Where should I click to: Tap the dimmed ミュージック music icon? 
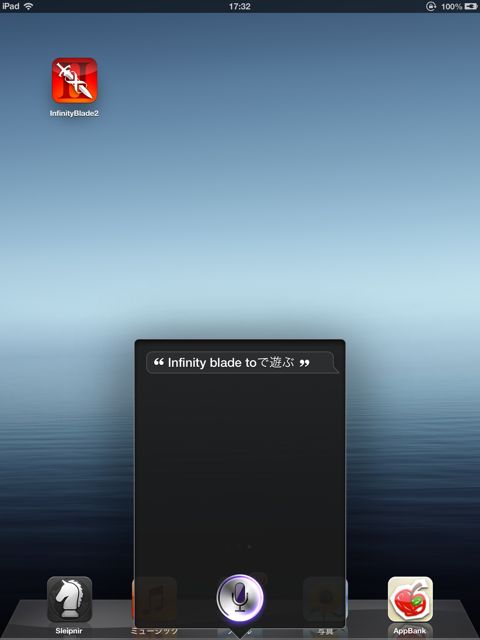point(154,598)
